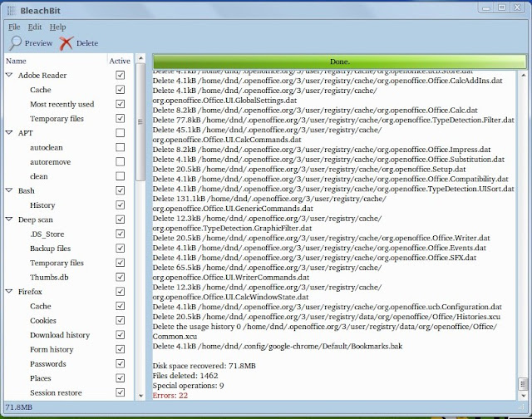Uncheck the Firefox Cookies checkbox
The image size is (532, 419).
point(120,320)
